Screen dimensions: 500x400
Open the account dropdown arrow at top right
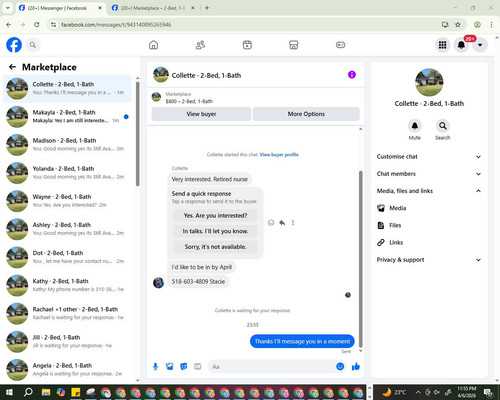[480, 45]
